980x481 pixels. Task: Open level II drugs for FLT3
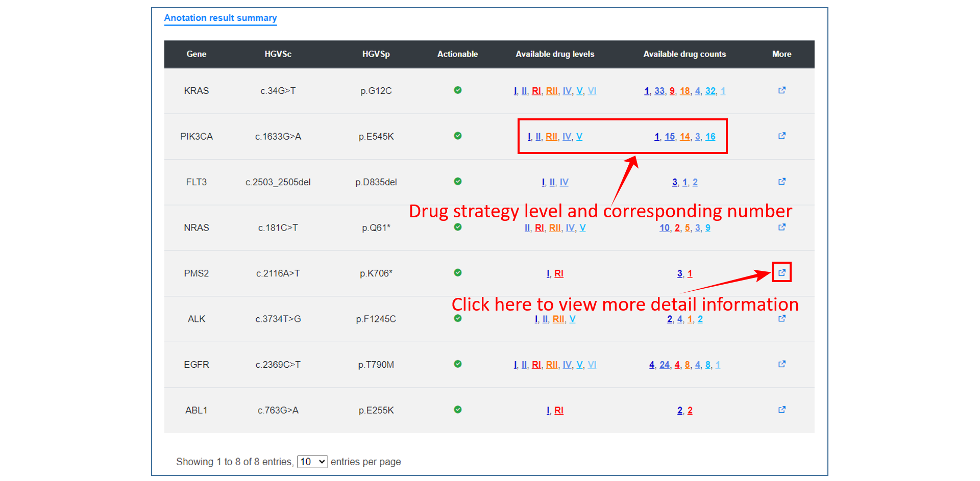(552, 182)
